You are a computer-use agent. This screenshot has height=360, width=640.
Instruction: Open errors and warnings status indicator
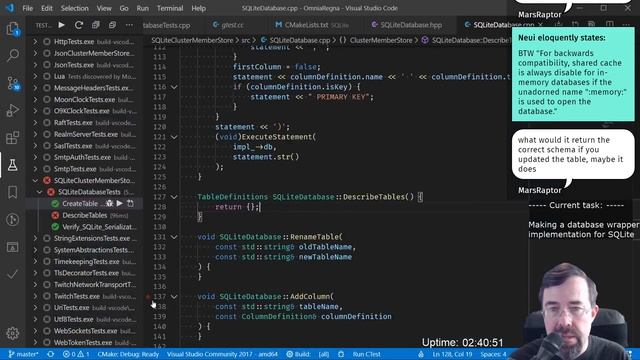tap(76, 354)
